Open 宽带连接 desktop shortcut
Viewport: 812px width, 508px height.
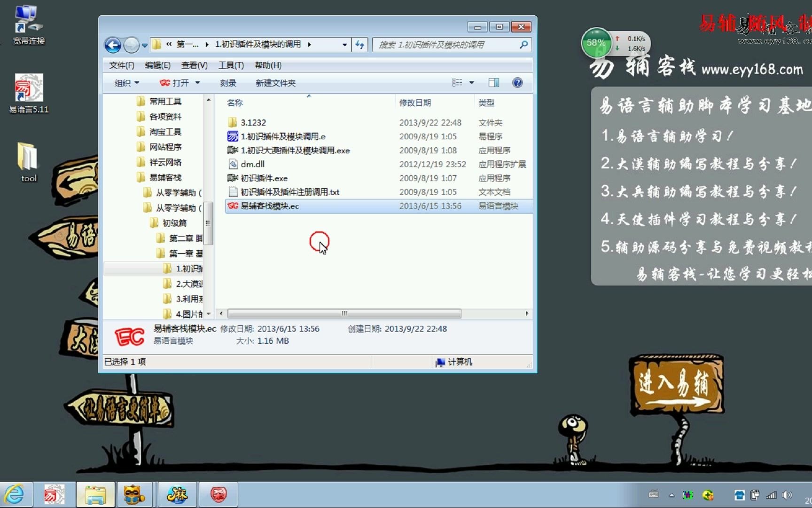(x=29, y=25)
